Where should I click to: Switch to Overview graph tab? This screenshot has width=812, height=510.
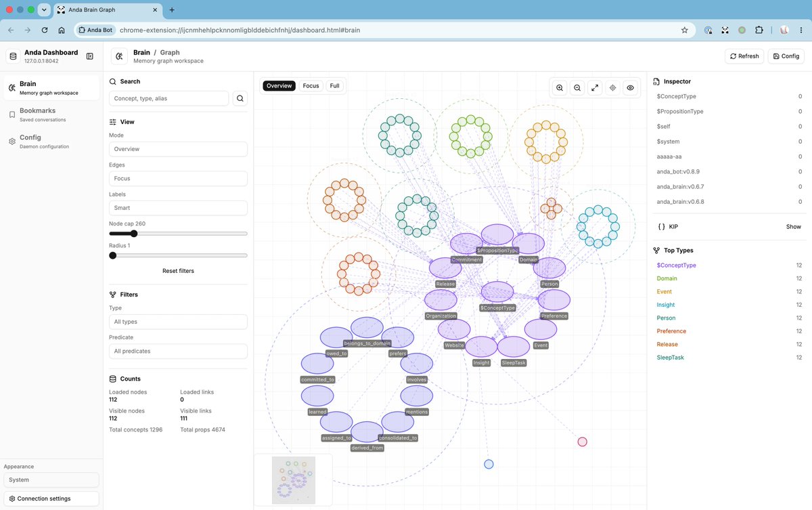click(279, 86)
